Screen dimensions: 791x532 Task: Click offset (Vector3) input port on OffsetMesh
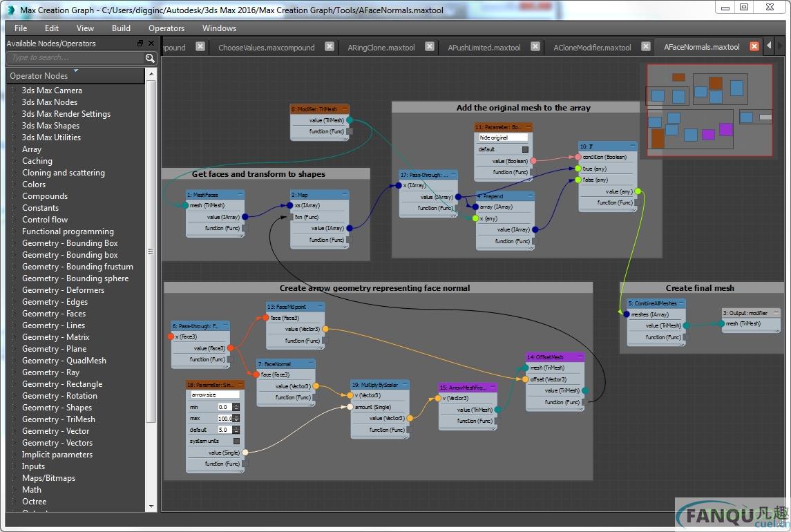[x=525, y=379]
